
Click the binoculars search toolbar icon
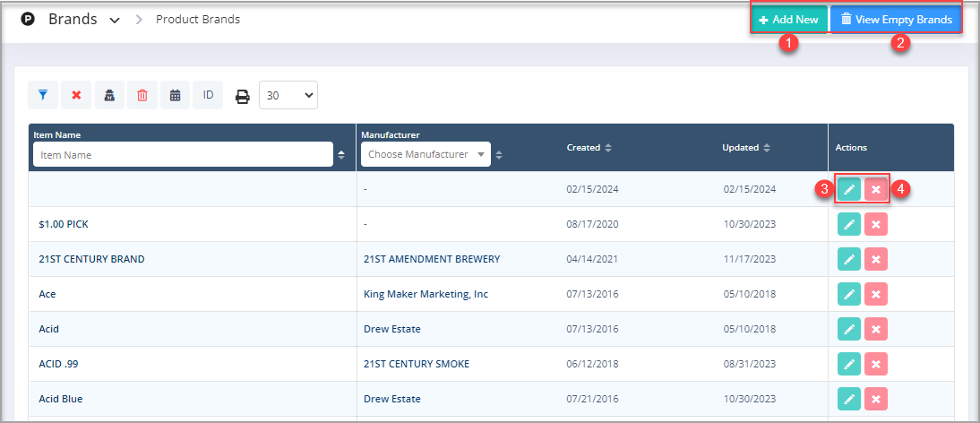coord(109,95)
